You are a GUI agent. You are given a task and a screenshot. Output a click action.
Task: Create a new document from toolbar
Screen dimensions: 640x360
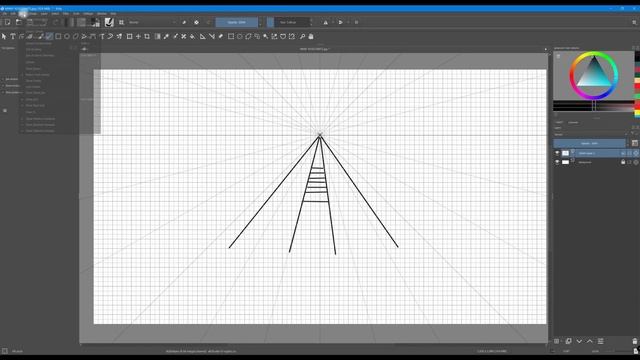pyautogui.click(x=7, y=22)
